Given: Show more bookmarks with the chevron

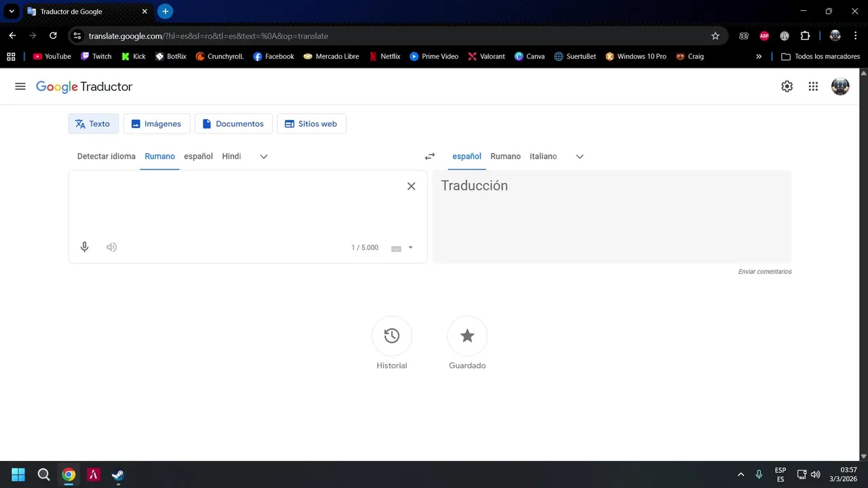Looking at the screenshot, I should (x=759, y=56).
